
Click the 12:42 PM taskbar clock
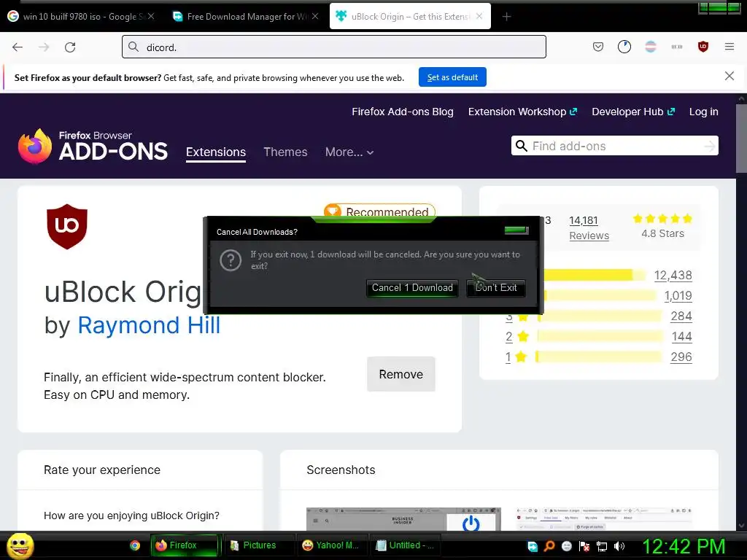684,547
